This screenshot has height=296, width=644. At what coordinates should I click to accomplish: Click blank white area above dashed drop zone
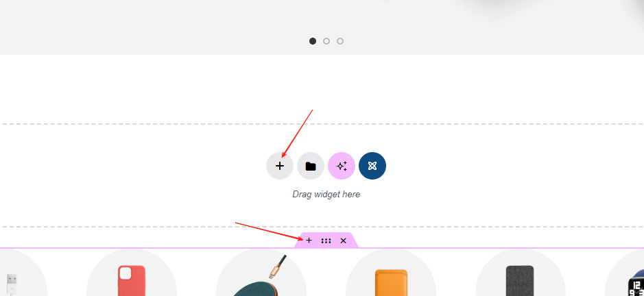tap(322, 88)
